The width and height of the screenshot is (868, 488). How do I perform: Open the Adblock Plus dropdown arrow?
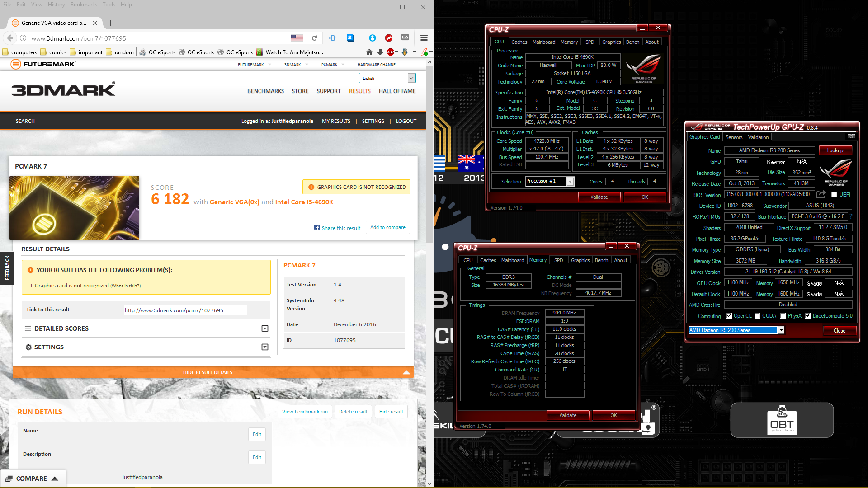coord(396,52)
